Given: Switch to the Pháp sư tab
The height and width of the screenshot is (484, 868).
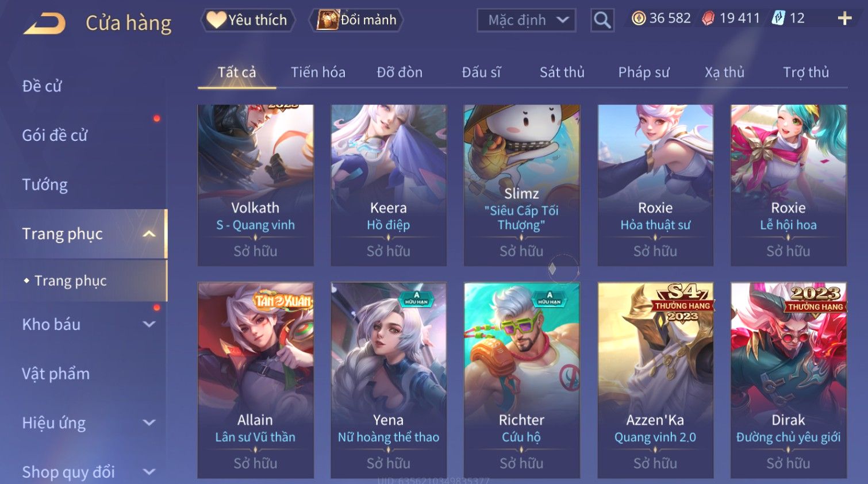Looking at the screenshot, I should (x=644, y=72).
